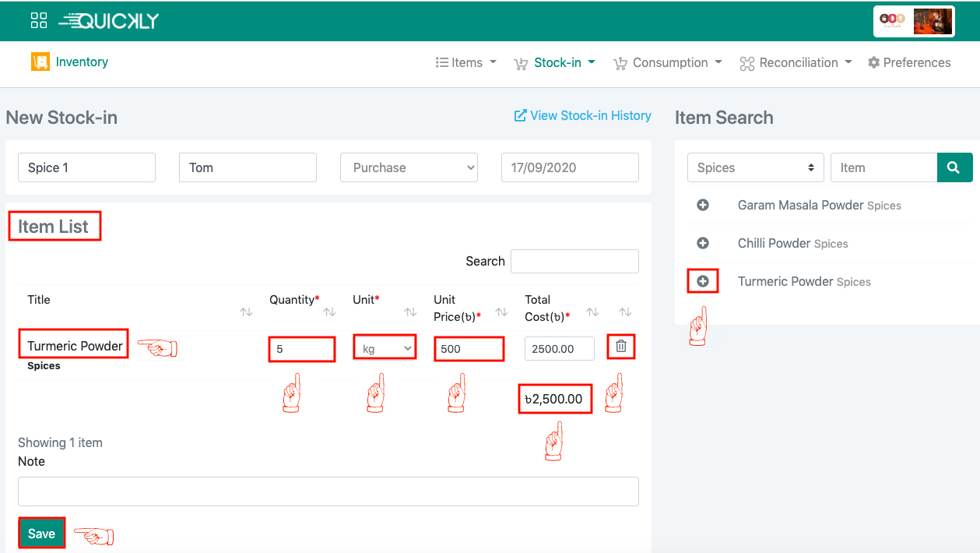
Task: Click the apps grid icon in header
Action: pyautogui.click(x=39, y=20)
